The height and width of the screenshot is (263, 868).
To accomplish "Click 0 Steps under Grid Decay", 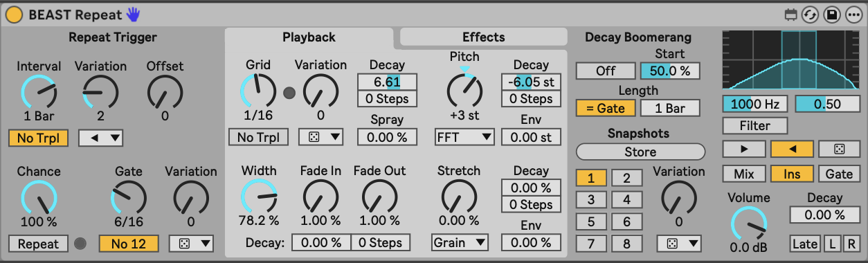I will pyautogui.click(x=387, y=99).
